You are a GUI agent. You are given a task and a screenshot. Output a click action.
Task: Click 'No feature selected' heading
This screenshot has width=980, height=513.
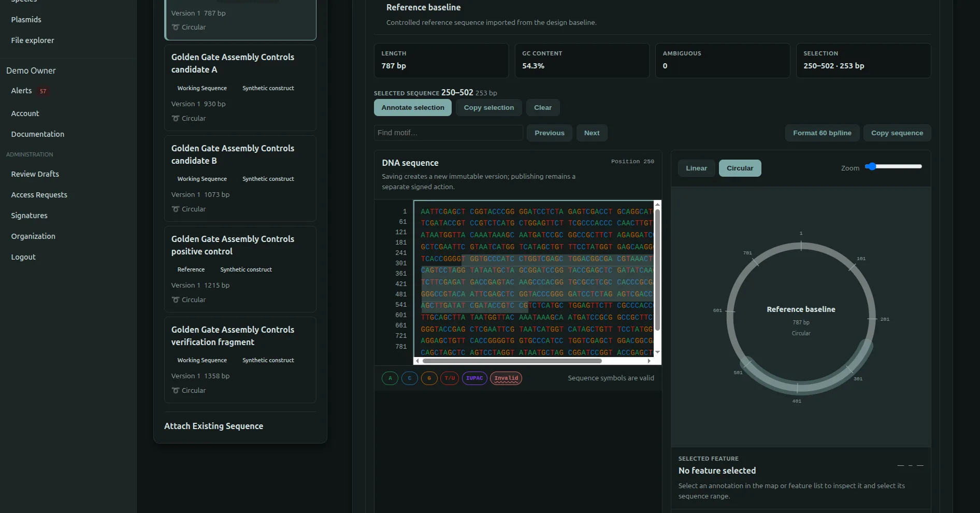pyautogui.click(x=717, y=471)
